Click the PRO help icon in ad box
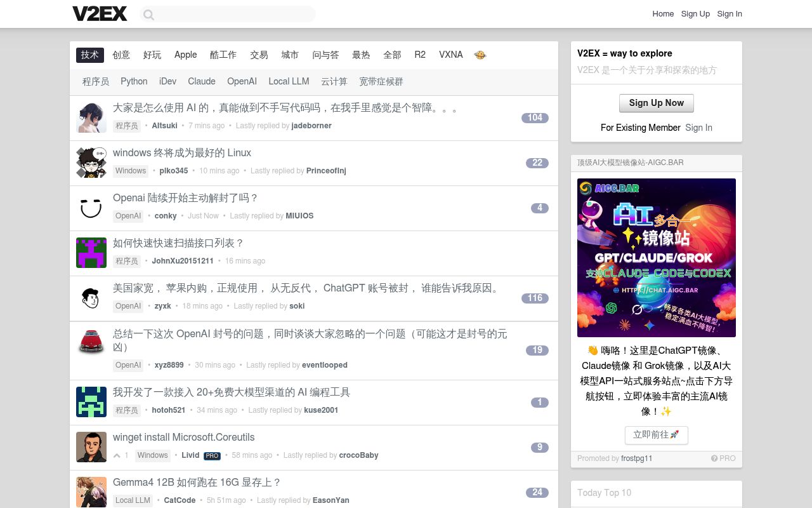The height and width of the screenshot is (508, 812). 714,458
